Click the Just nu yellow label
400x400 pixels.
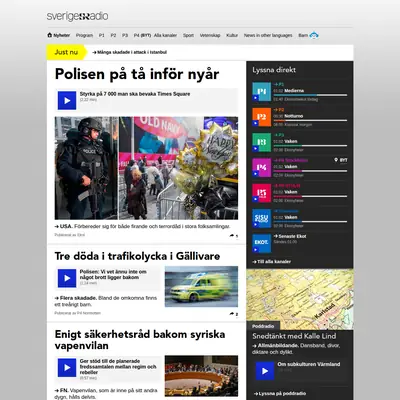point(66,52)
